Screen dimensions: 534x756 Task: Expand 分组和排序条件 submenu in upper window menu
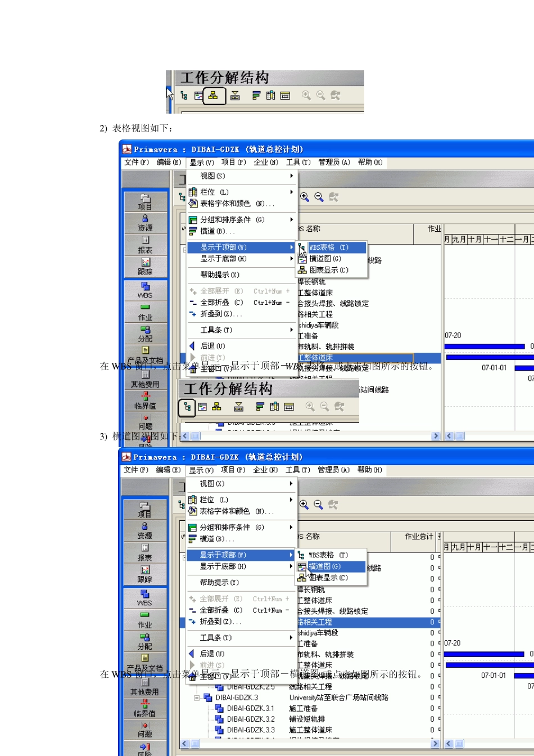241,220
